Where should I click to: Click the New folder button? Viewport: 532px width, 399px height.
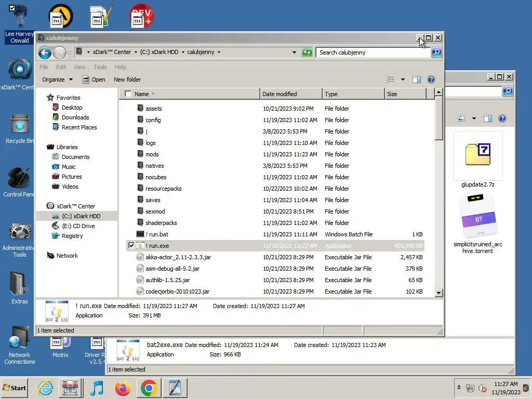pyautogui.click(x=127, y=79)
